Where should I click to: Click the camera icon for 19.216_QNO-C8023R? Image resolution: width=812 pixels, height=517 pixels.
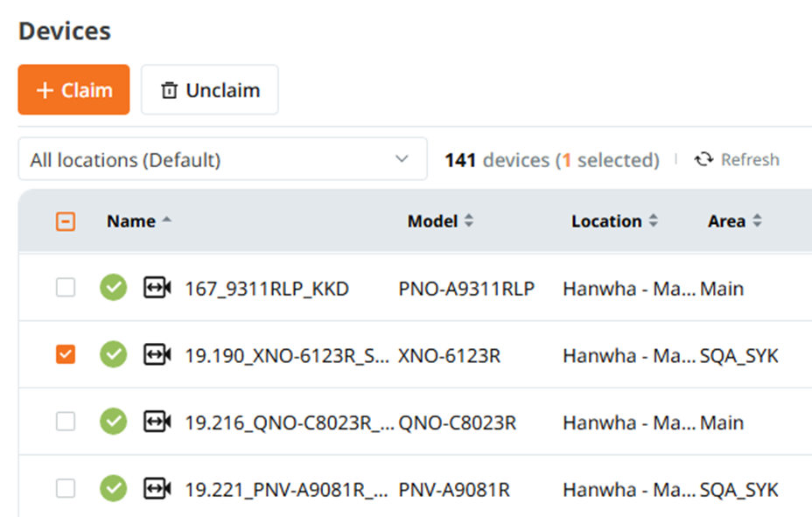157,422
